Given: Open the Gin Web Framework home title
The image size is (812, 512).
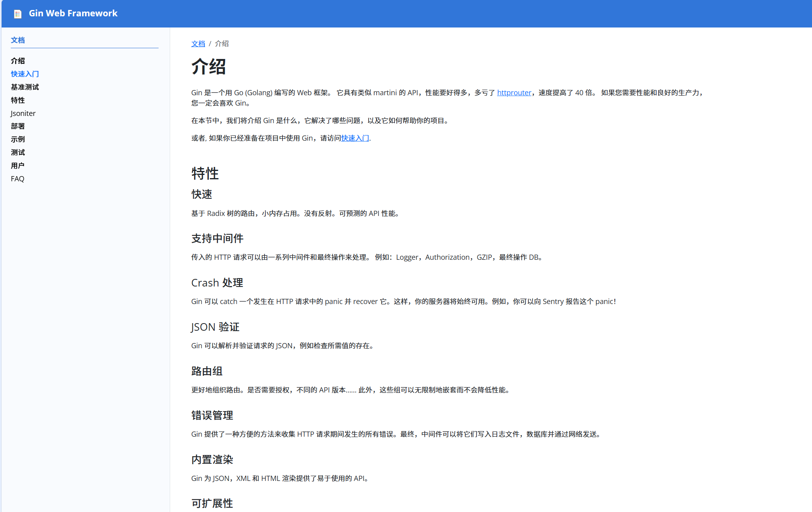Looking at the screenshot, I should pyautogui.click(x=73, y=14).
